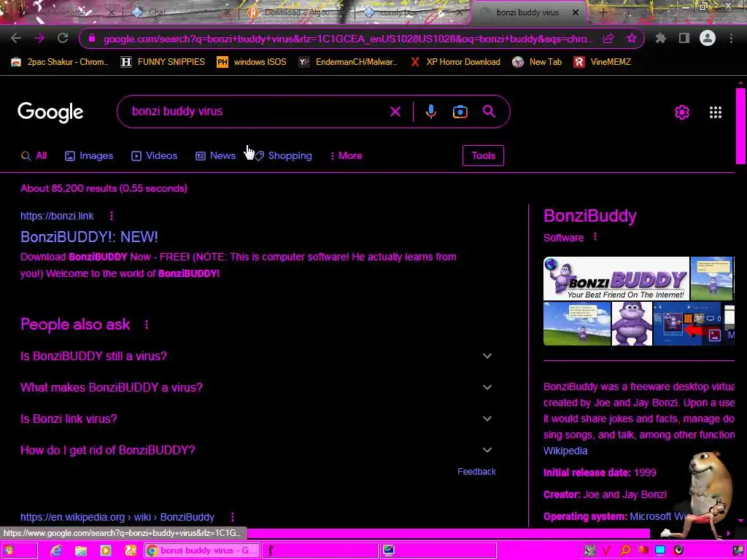Switch to the All results tab

pos(34,156)
